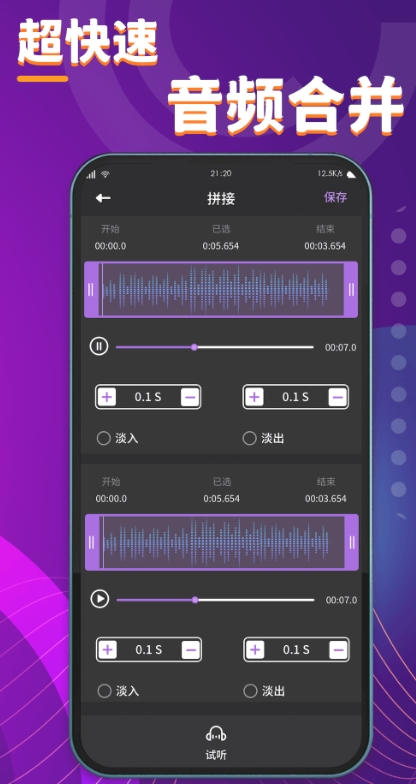The width and height of the screenshot is (416, 784).
Task: Click the first clip's waveform
Action: [221, 290]
